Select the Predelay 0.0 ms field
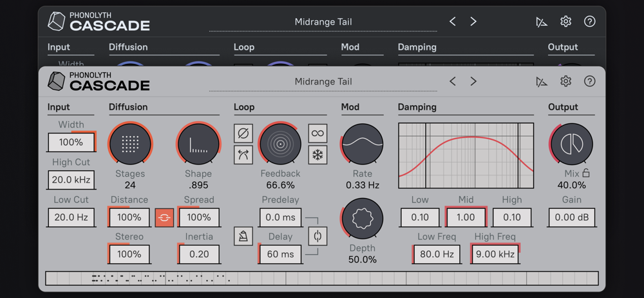 tap(280, 217)
